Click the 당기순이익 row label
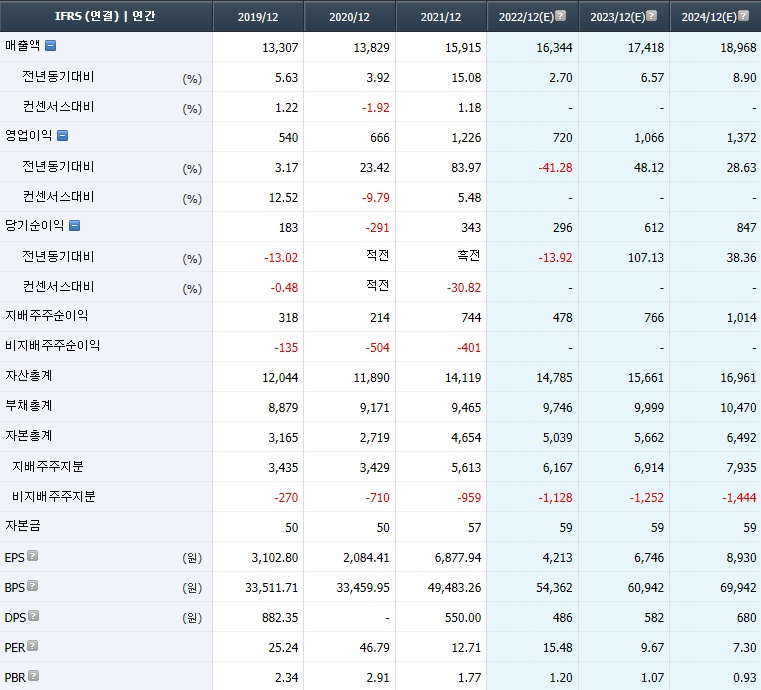This screenshot has width=761, height=690. (34, 226)
